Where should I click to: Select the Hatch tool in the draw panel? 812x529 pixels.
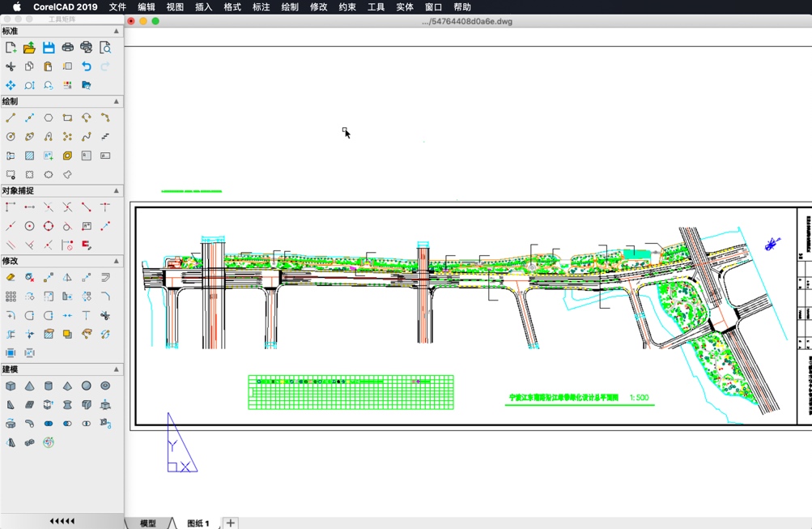pos(29,155)
